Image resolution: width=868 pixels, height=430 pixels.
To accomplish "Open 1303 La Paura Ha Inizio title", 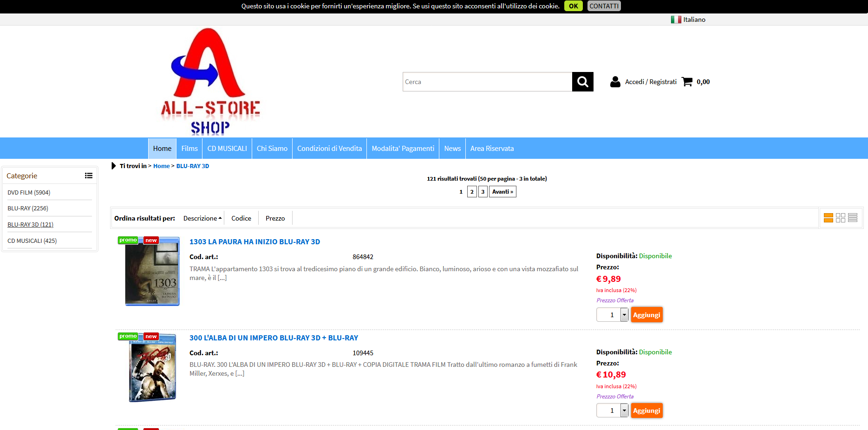I will point(255,242).
